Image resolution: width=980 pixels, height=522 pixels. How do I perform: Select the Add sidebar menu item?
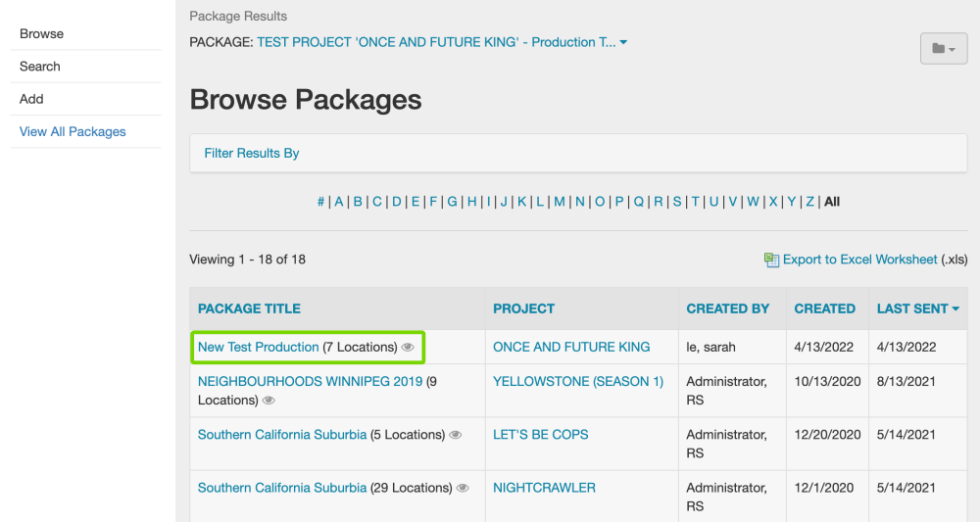[31, 99]
